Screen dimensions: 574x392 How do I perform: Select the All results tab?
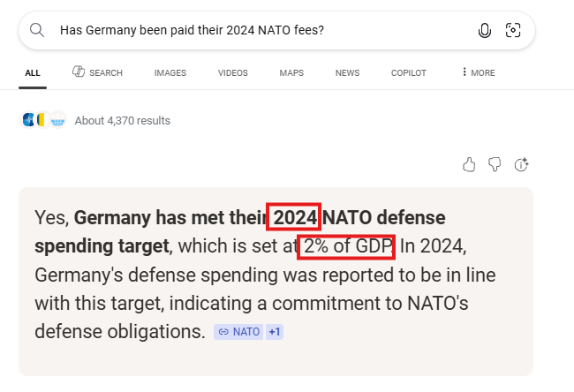coord(33,72)
